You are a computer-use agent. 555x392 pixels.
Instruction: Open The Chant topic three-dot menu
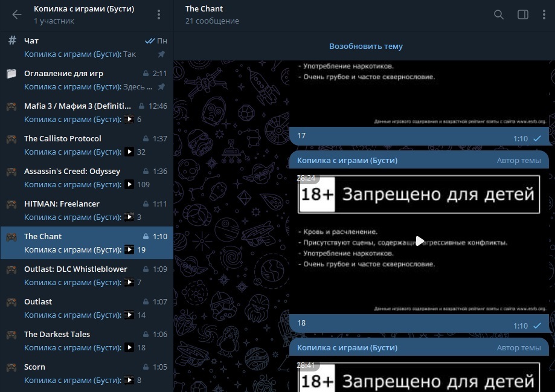(x=544, y=14)
